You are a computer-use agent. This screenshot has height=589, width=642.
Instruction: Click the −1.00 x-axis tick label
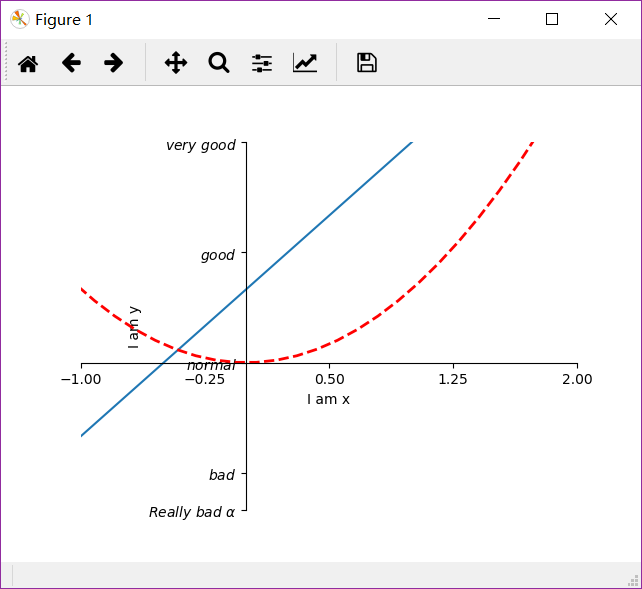[81, 379]
